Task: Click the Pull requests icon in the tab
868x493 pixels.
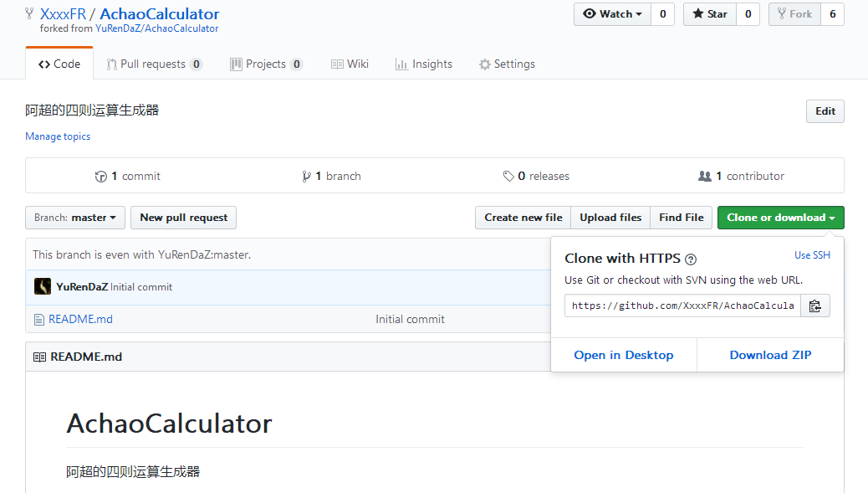Action: click(x=111, y=64)
